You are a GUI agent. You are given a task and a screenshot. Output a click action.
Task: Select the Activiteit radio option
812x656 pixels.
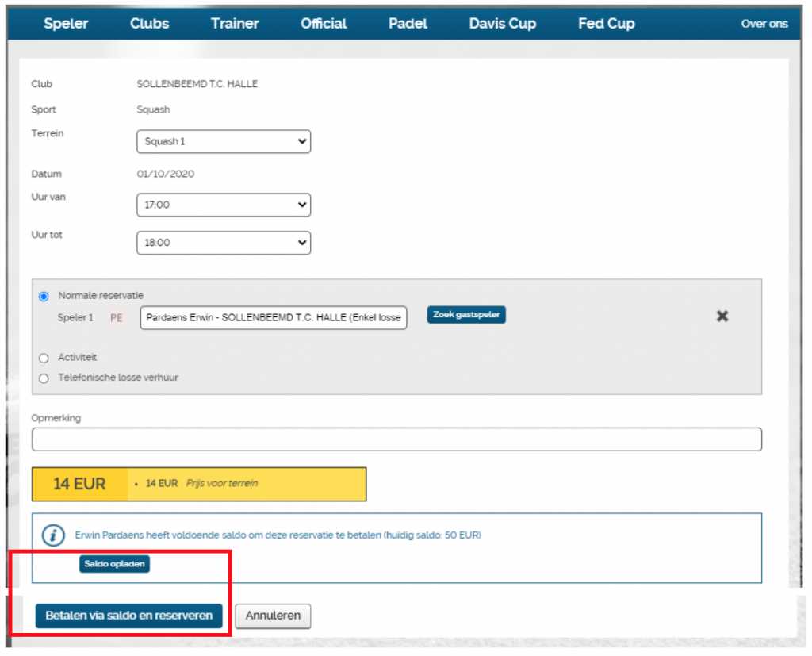[x=44, y=358]
